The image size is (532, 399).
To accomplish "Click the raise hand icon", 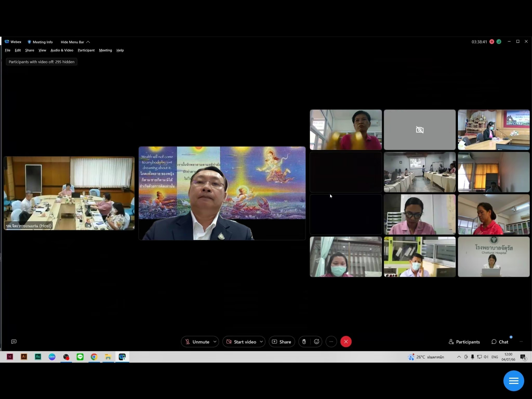I will click(x=304, y=342).
